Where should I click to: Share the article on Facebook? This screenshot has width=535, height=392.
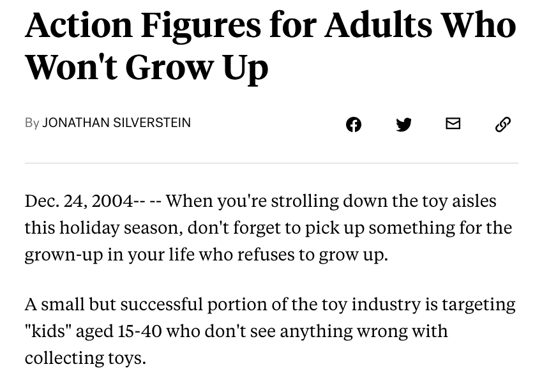[354, 124]
